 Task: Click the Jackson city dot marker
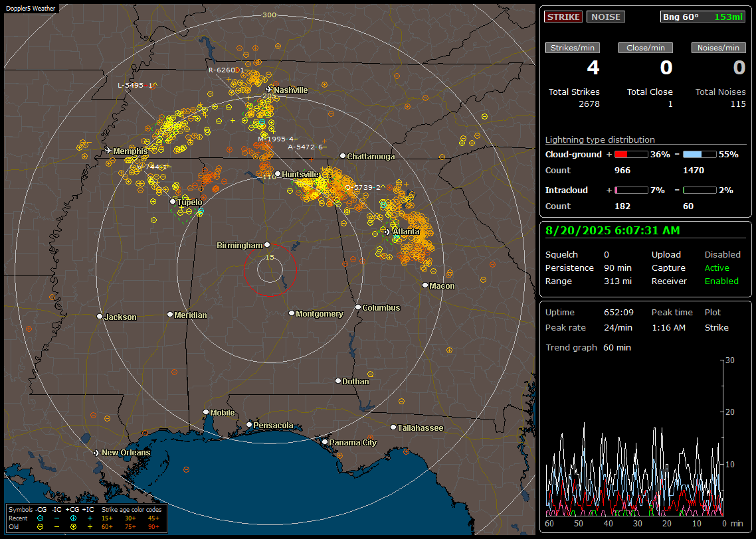100,317
